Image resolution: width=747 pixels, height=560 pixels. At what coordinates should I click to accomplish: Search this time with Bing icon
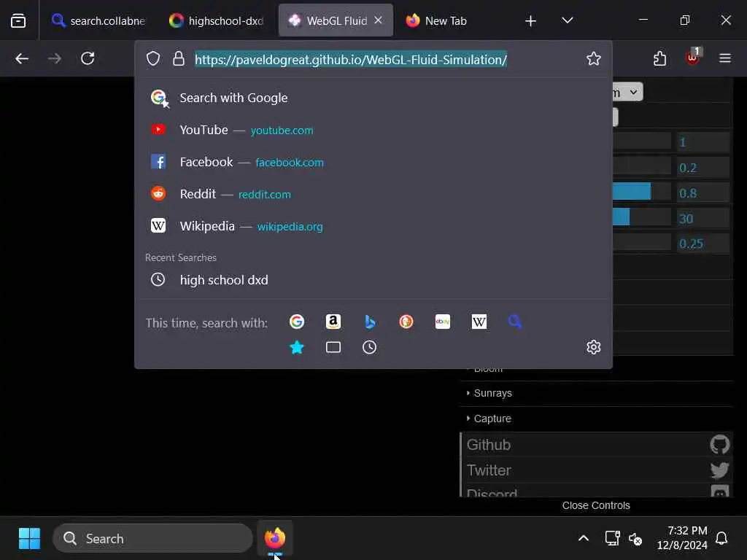pyautogui.click(x=370, y=322)
